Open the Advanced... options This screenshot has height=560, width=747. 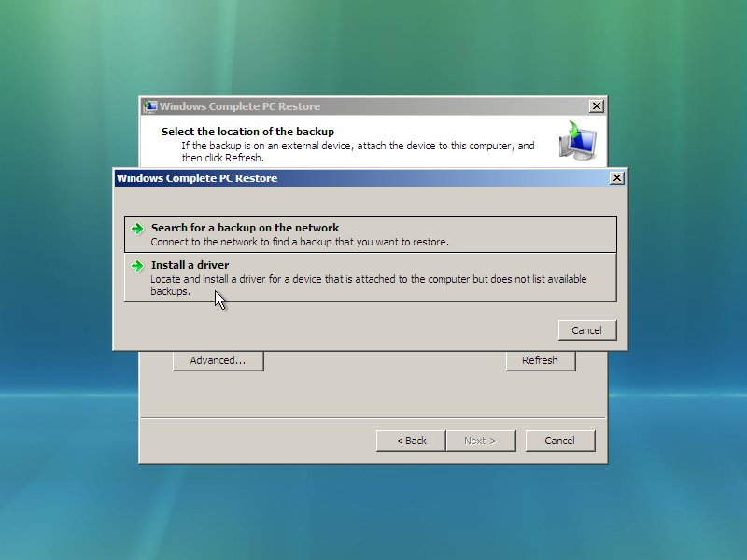pos(218,360)
